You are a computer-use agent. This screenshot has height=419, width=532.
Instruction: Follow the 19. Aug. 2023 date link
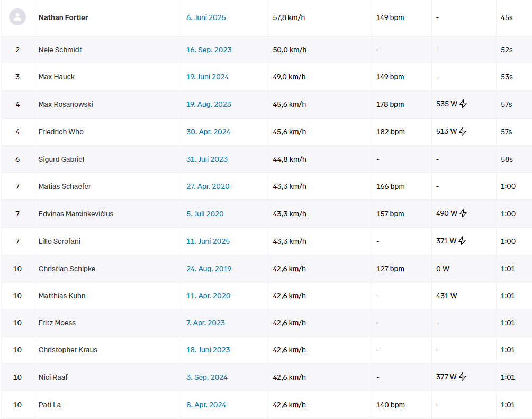pyautogui.click(x=209, y=104)
